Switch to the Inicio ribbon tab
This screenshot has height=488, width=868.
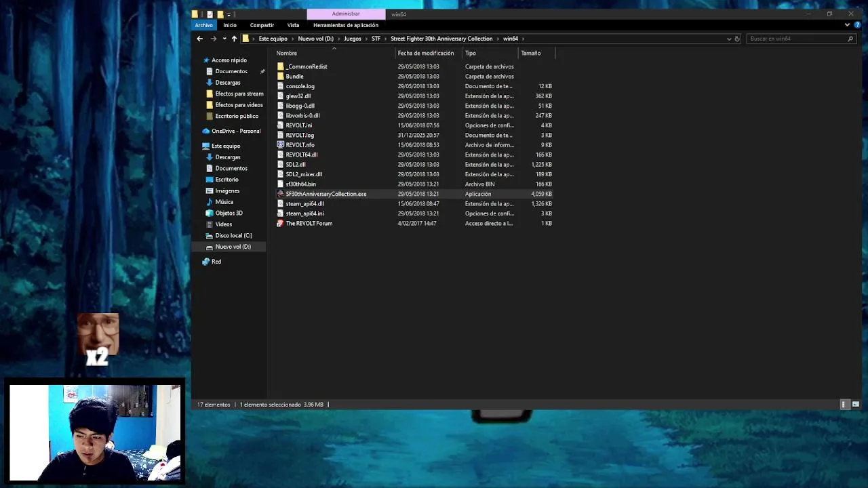click(x=230, y=25)
